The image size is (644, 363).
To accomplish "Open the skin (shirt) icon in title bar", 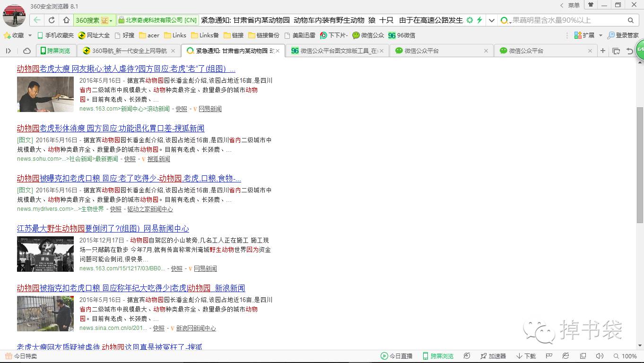I will (591, 5).
